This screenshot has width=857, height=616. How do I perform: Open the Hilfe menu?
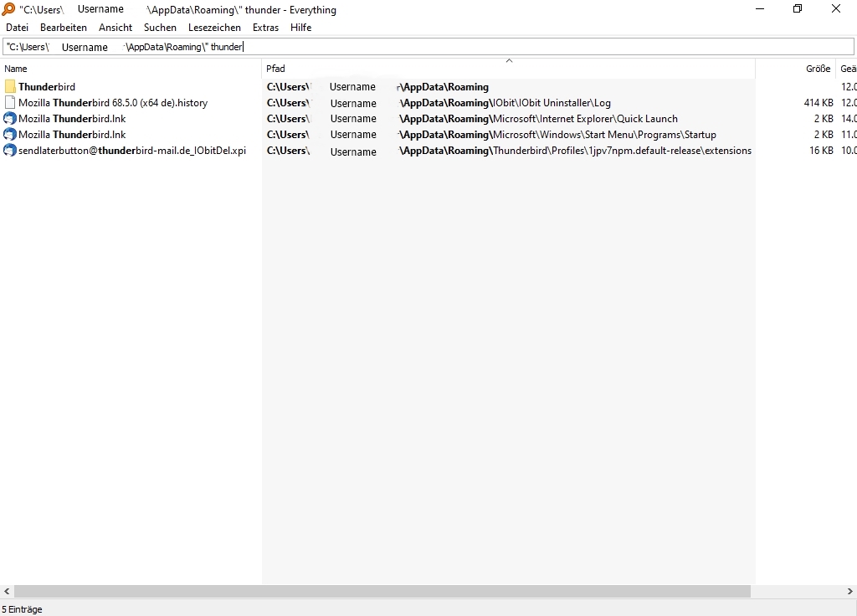pos(300,28)
